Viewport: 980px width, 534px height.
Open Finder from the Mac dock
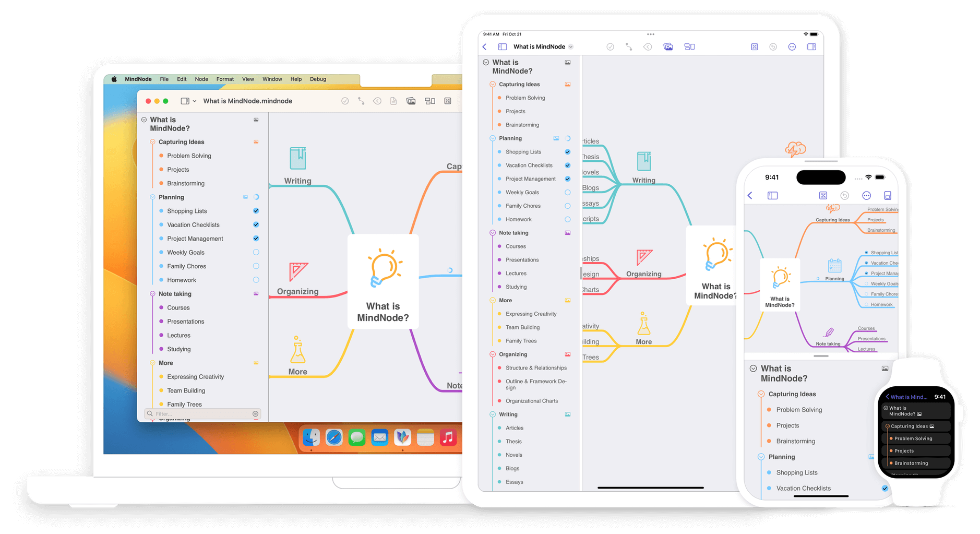pos(311,437)
